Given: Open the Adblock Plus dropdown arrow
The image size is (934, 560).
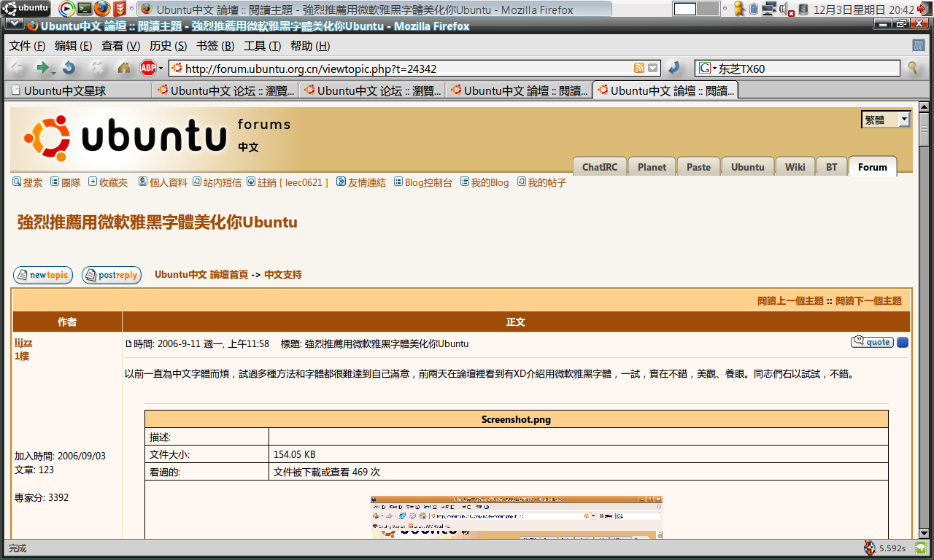Looking at the screenshot, I should pyautogui.click(x=160, y=69).
